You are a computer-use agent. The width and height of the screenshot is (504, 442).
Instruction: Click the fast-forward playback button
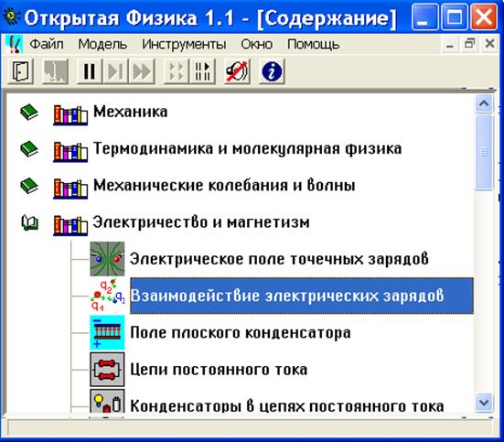tap(142, 71)
